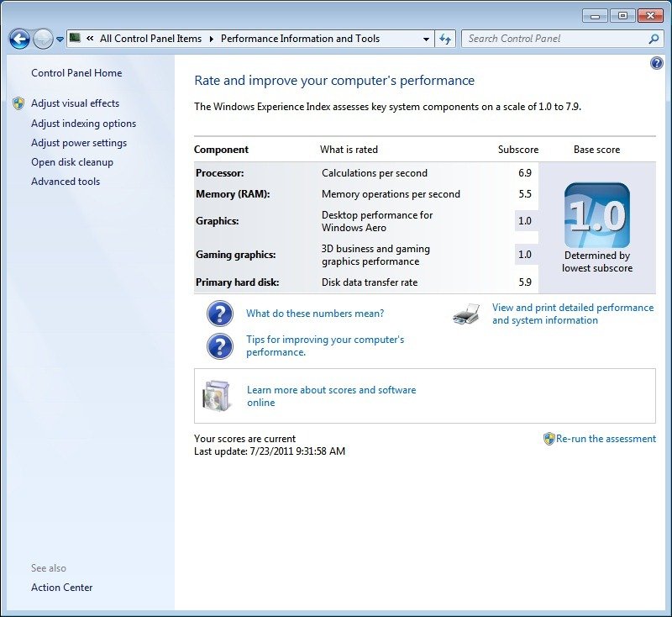Image resolution: width=672 pixels, height=617 pixels.
Task: Click the Subscore column header
Action: click(x=518, y=150)
